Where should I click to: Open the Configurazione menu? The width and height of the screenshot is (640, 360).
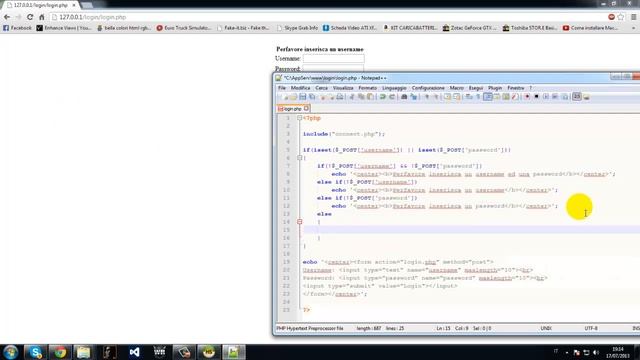[428, 88]
